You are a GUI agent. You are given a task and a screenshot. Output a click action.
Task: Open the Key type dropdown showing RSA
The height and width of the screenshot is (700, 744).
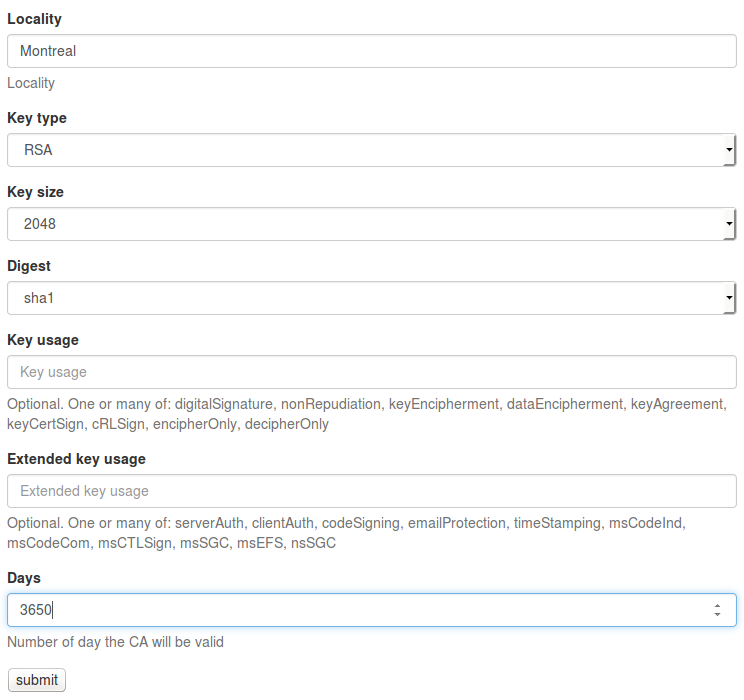point(372,150)
